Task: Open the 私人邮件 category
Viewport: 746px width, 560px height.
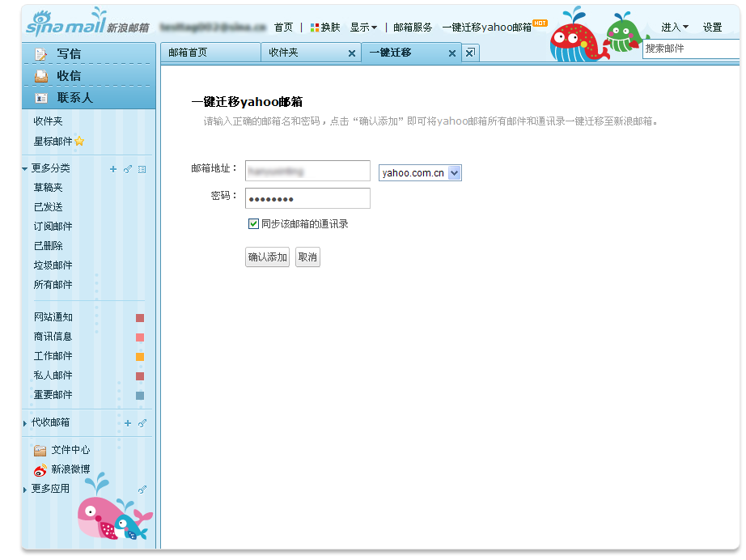Action: click(x=53, y=375)
